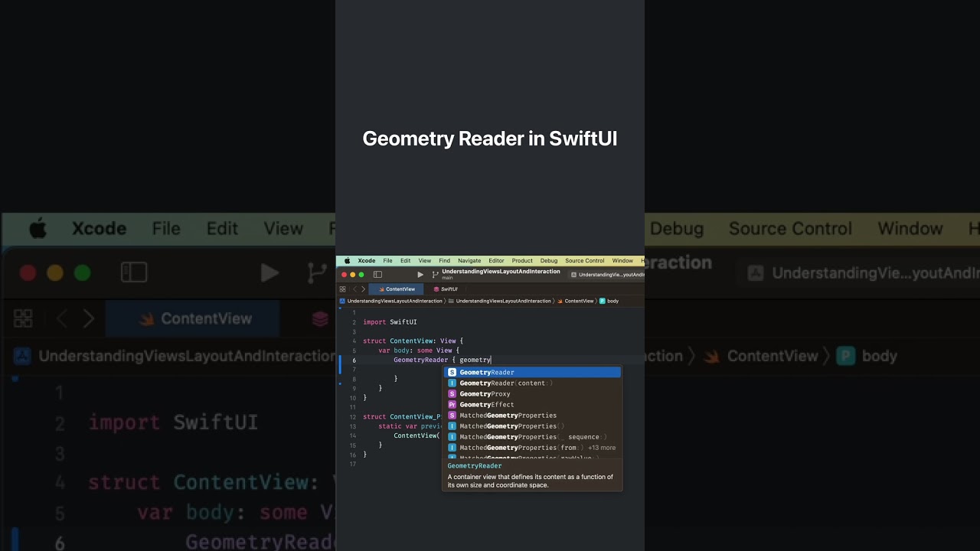Click the GeometryReader documentation heading

[475, 465]
